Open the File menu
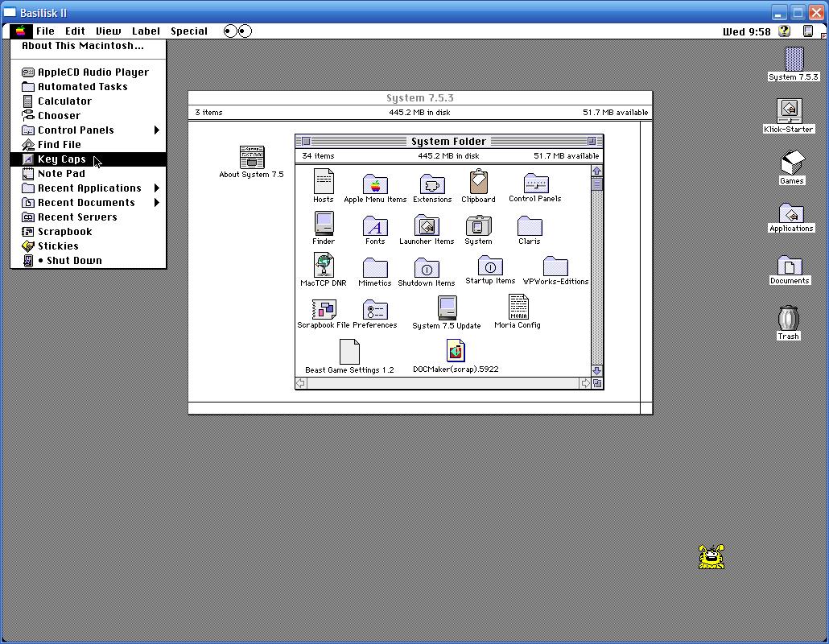This screenshot has height=644, width=829. 45,31
